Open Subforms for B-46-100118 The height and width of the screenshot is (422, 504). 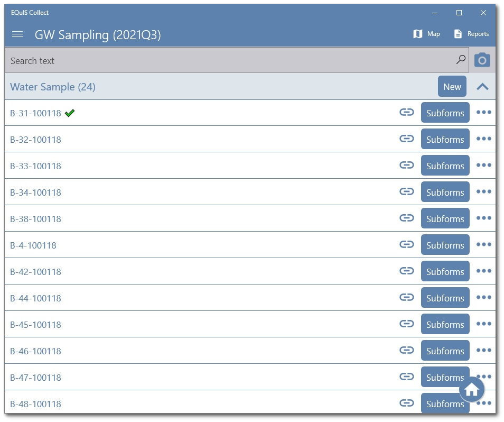click(x=445, y=350)
